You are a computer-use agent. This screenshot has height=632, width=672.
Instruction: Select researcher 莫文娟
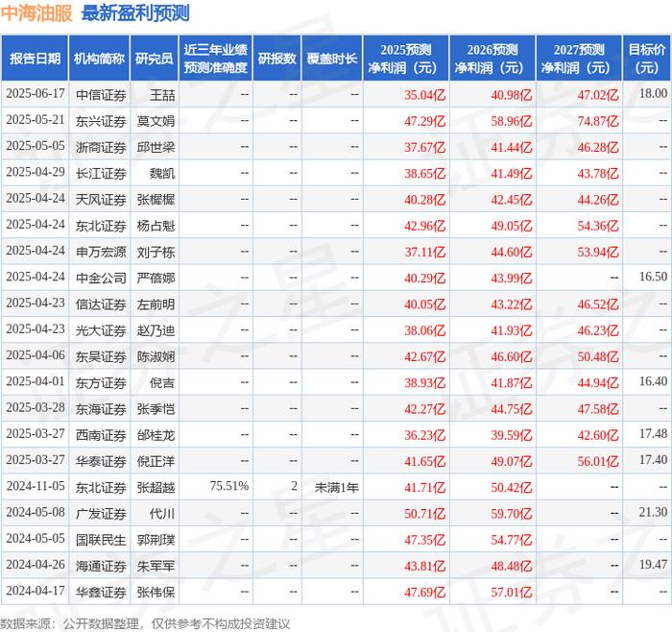[156, 121]
